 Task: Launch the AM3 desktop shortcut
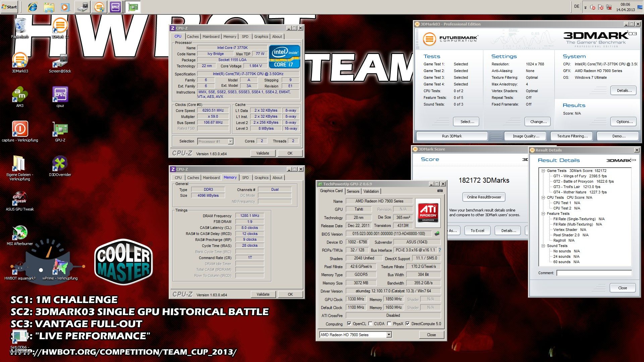pyautogui.click(x=20, y=97)
